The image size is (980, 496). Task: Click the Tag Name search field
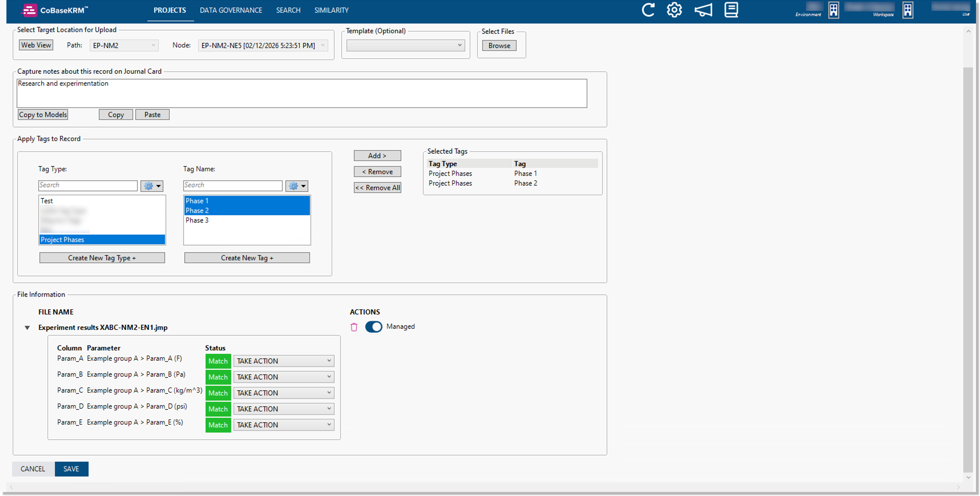pyautogui.click(x=233, y=185)
